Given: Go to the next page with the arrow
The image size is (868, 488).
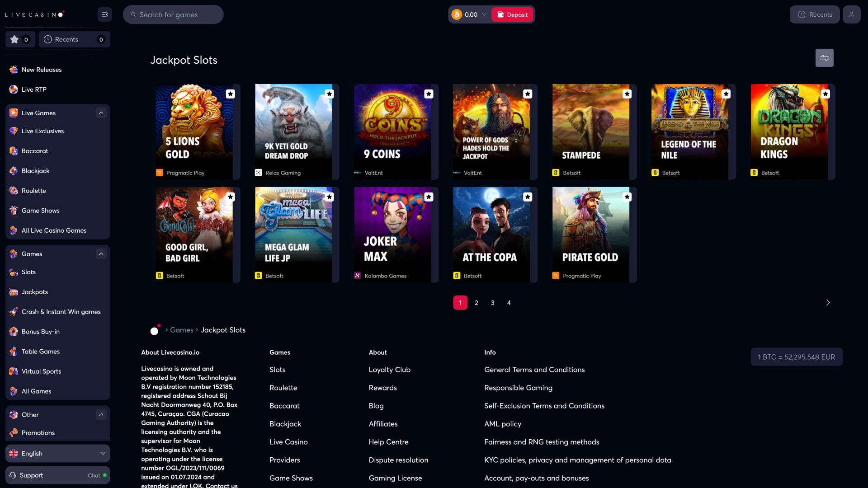Looking at the screenshot, I should click(828, 303).
